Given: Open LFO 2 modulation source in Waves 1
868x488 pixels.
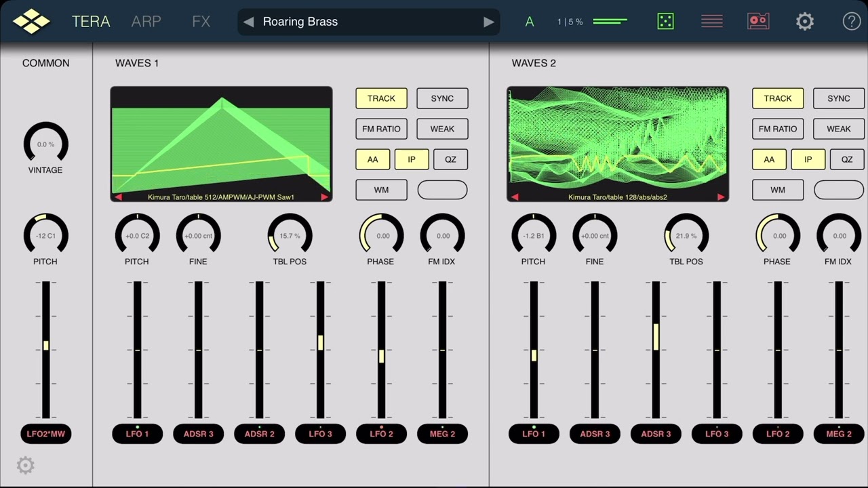Looking at the screenshot, I should click(381, 434).
